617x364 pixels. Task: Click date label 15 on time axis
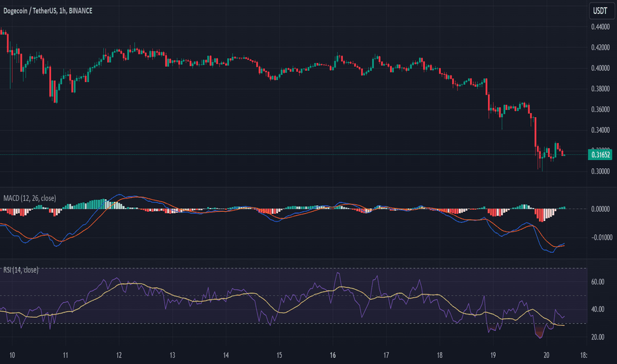click(x=279, y=355)
